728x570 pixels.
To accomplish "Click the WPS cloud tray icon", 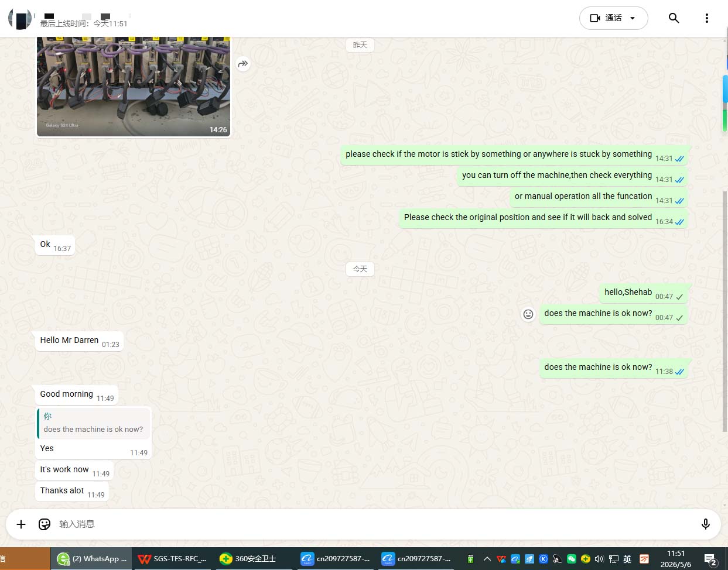I will click(x=501, y=559).
